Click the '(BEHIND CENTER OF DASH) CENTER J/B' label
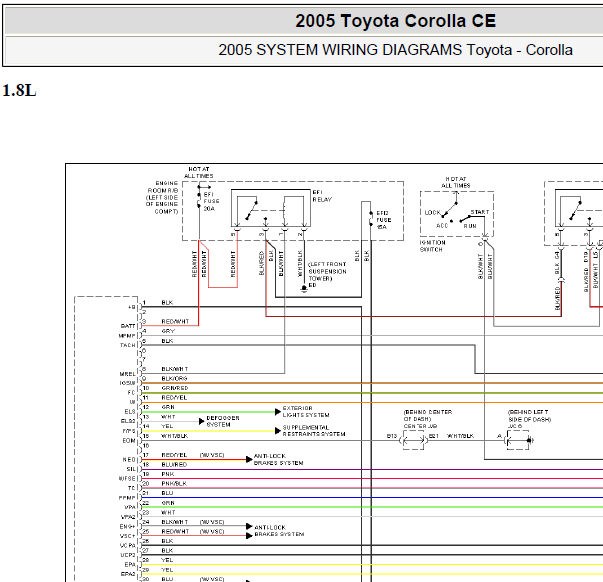Screen dimensions: 603x582 pos(428,419)
